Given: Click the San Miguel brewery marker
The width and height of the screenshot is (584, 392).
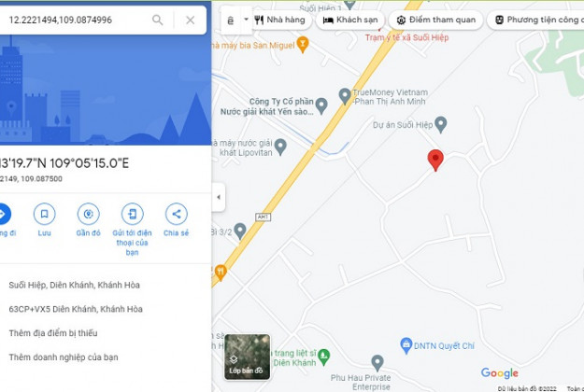Looking at the screenshot, I should [303, 45].
